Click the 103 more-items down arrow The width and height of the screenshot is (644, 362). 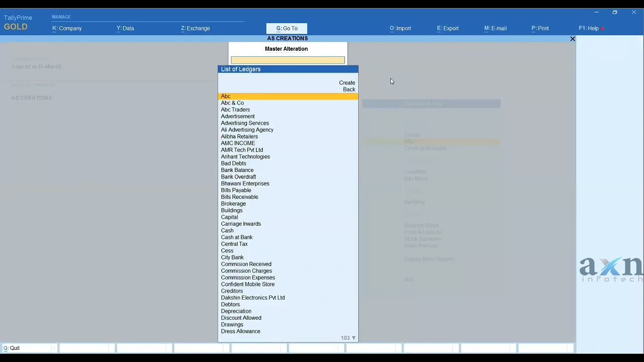pyautogui.click(x=354, y=338)
